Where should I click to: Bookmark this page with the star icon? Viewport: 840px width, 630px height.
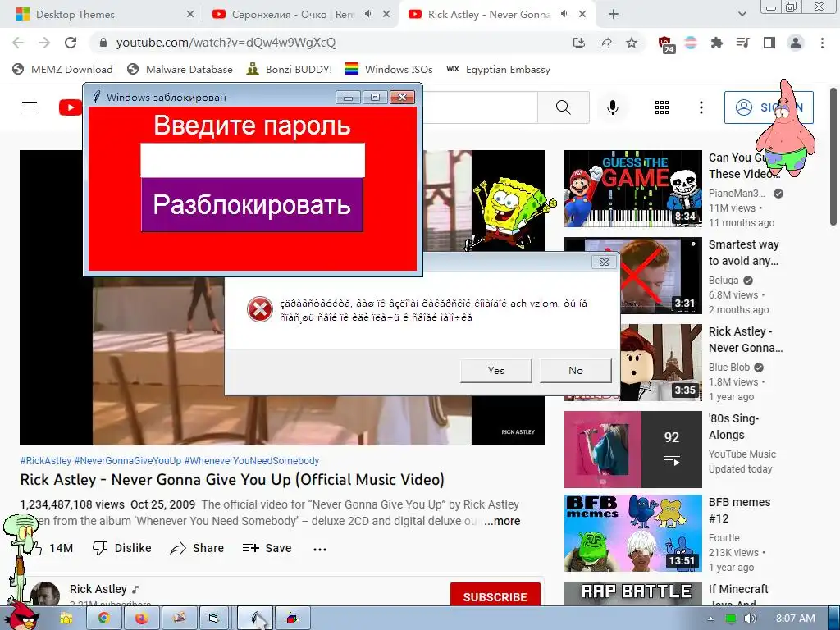point(632,43)
